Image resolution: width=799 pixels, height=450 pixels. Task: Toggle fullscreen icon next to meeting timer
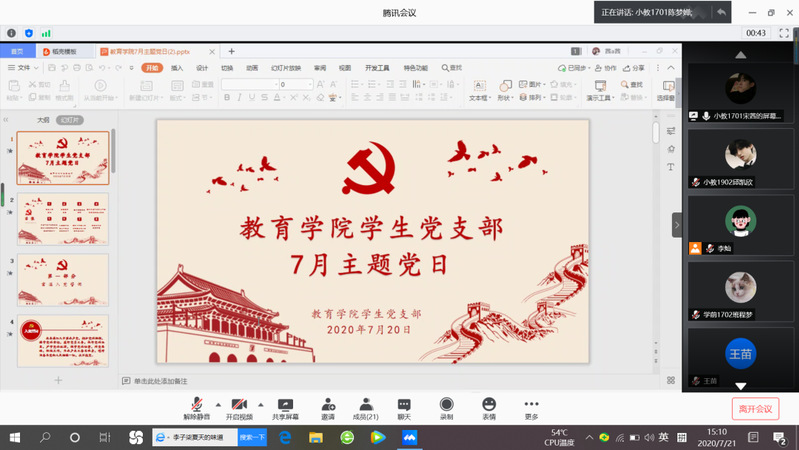[x=785, y=33]
